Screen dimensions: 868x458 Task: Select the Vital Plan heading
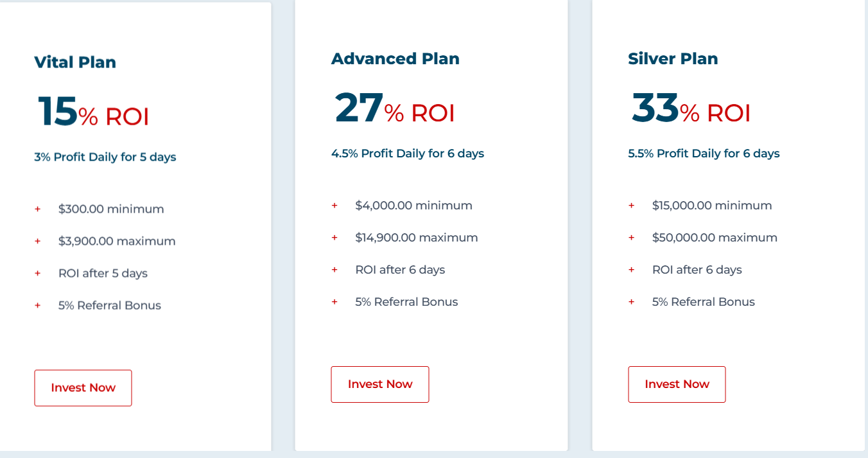pos(75,62)
